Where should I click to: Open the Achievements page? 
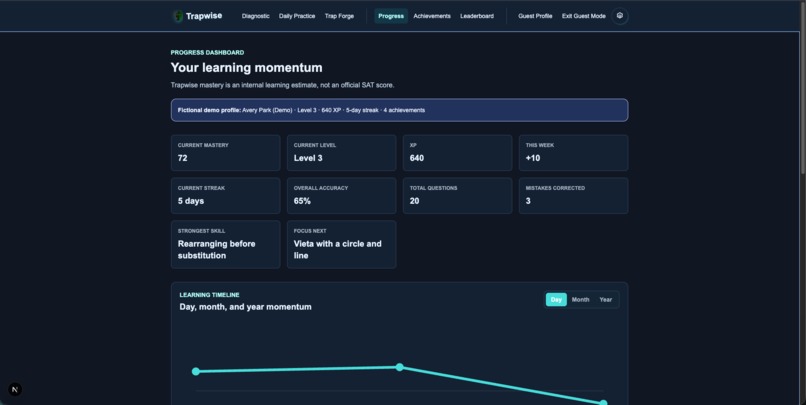432,16
